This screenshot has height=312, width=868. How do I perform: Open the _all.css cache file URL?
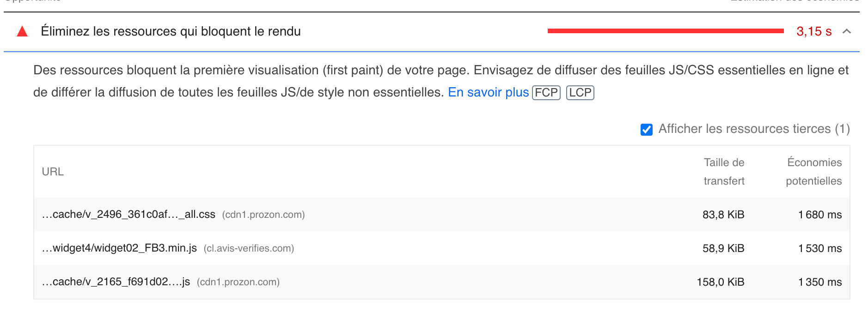pos(128,215)
